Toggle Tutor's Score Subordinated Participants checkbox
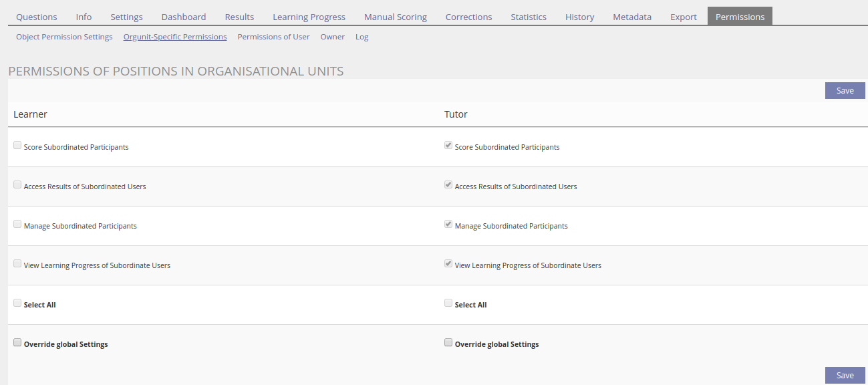This screenshot has width=868, height=385. pyautogui.click(x=448, y=145)
